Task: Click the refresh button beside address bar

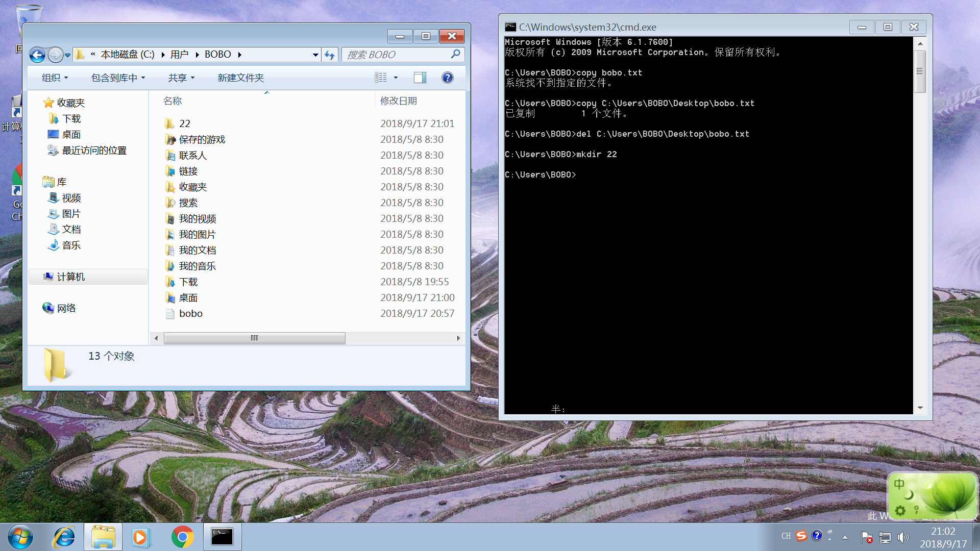Action: pos(330,55)
